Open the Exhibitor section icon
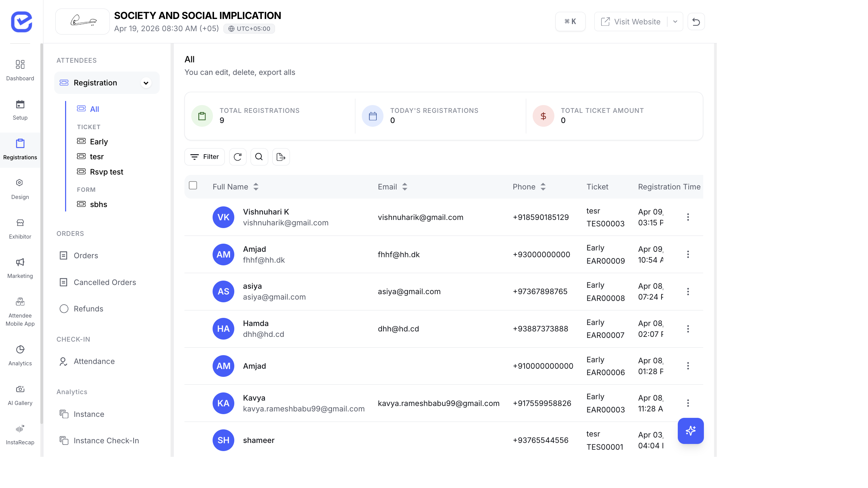This screenshot has width=868, height=488. [x=20, y=223]
